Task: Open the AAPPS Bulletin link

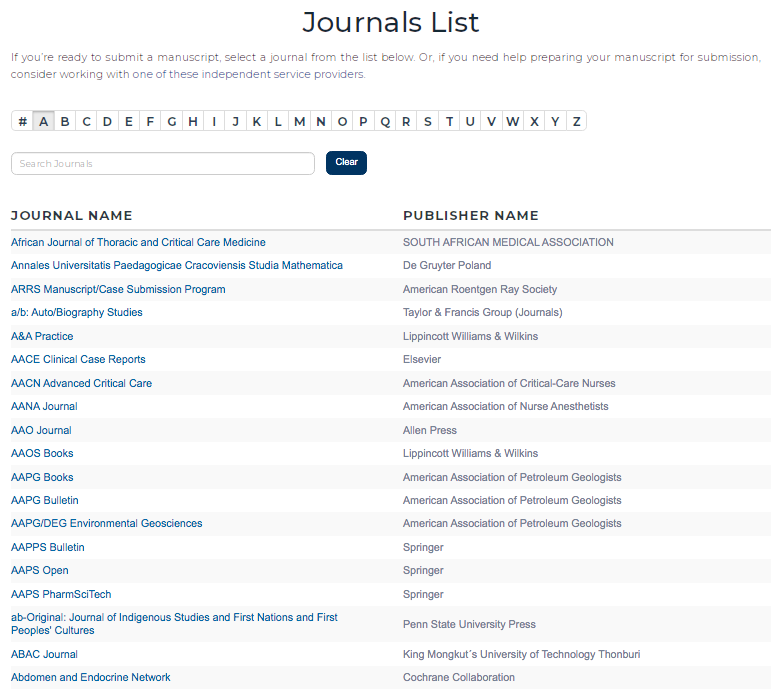Action: click(x=47, y=547)
